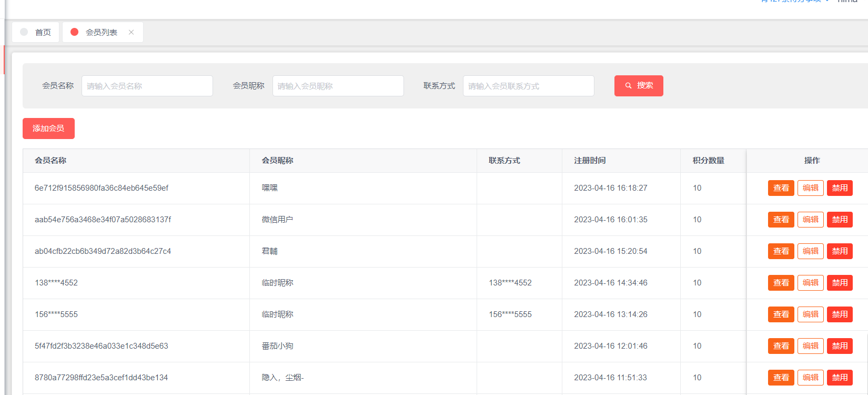The width and height of the screenshot is (868, 395).
Task: Select name aab54e756a3468e34f07a5028683137f
Action: (x=103, y=220)
